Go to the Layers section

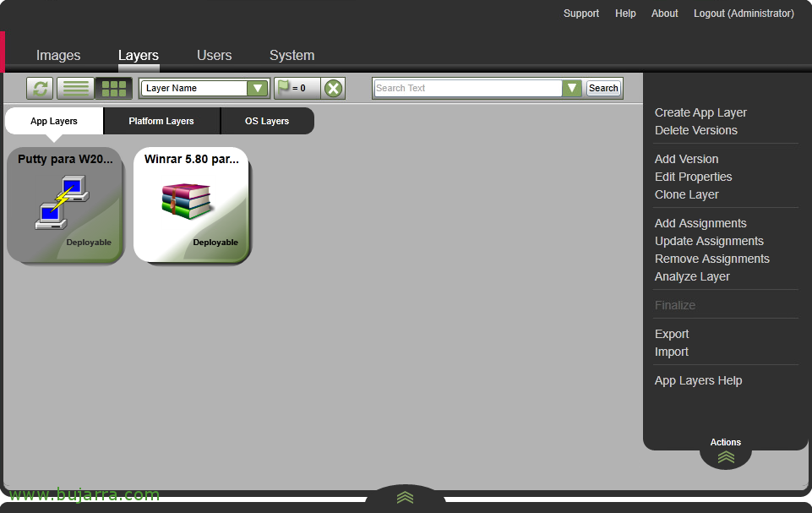tap(139, 55)
